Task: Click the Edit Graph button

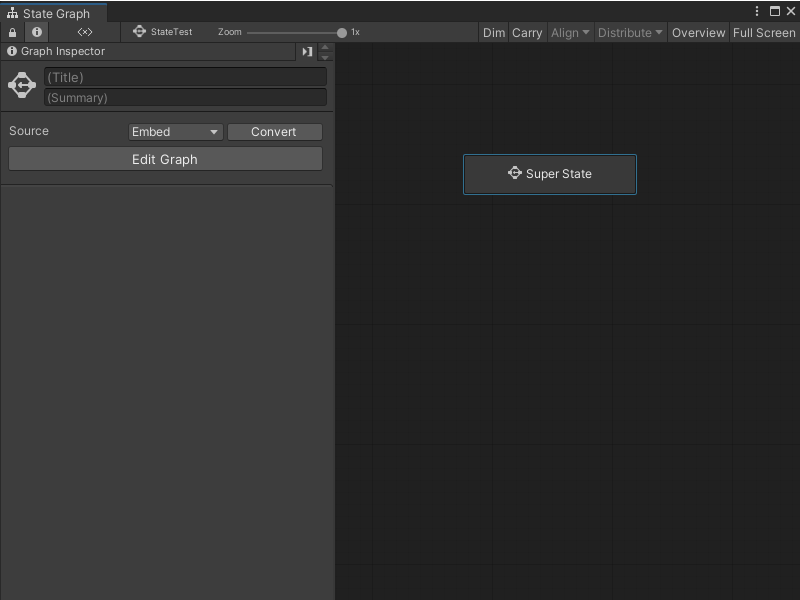Action: tap(165, 159)
